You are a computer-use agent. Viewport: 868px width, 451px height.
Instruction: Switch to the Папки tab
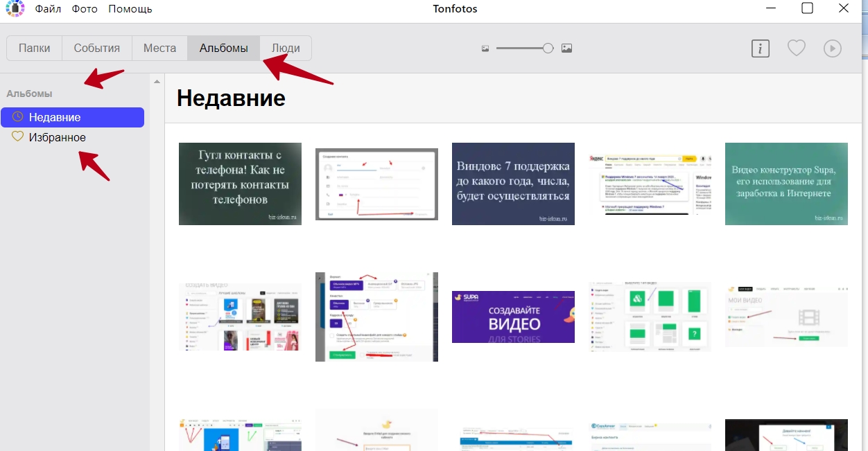35,48
